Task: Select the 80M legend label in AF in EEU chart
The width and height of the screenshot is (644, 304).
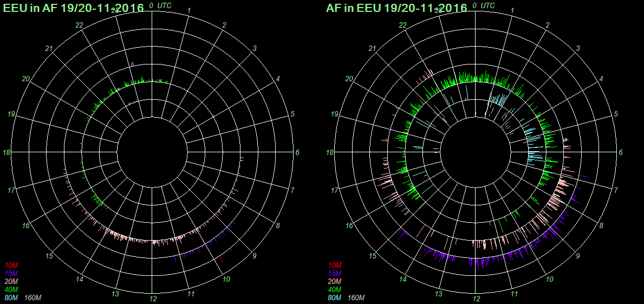Action: [335, 298]
